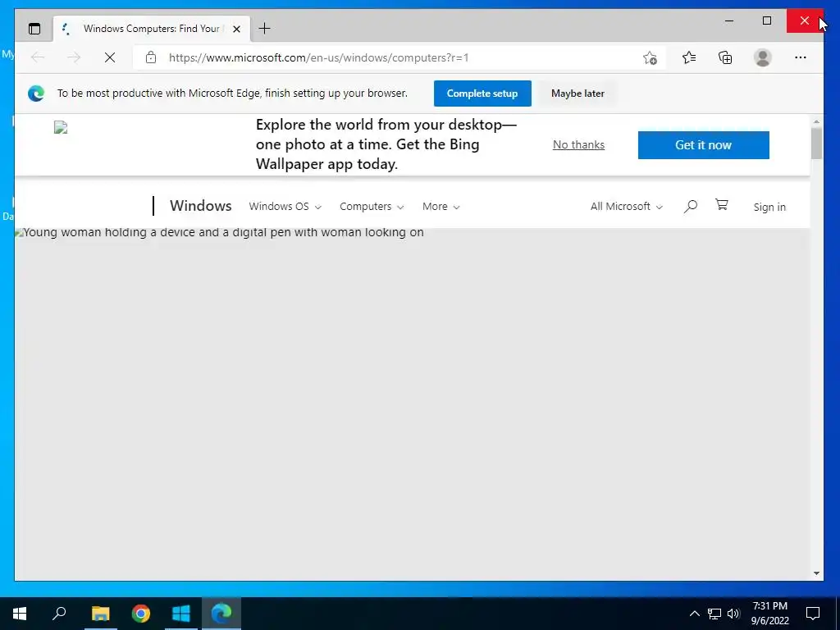Screen dimensions: 840x630
Task: Decline Bing Wallpaper with No thanks
Action: click(578, 144)
